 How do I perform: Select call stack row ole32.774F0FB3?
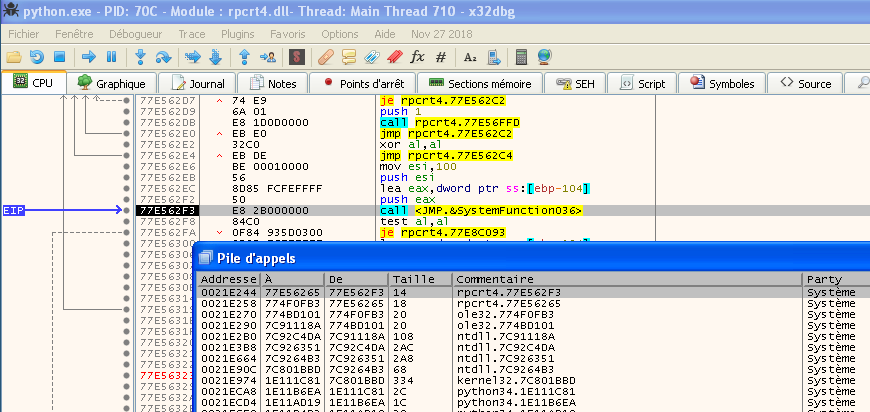[x=533, y=314]
